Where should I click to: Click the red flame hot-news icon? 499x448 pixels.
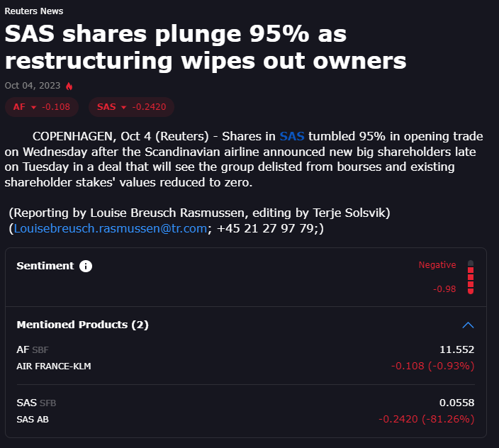pos(69,86)
